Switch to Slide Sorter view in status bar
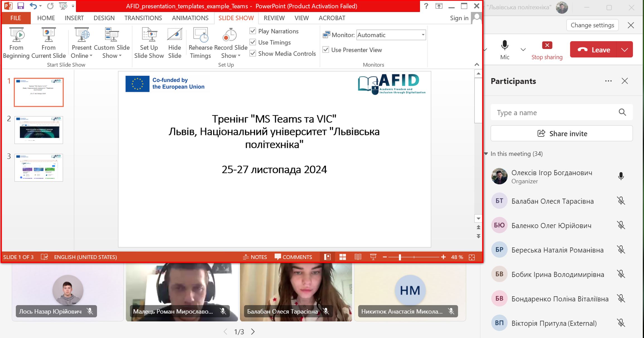 tap(342, 257)
